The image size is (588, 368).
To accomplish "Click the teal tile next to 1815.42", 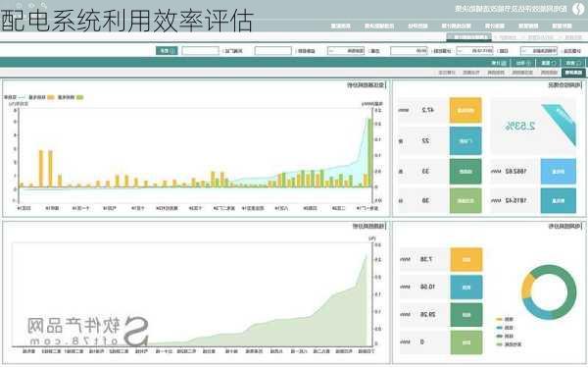I will tap(558, 200).
